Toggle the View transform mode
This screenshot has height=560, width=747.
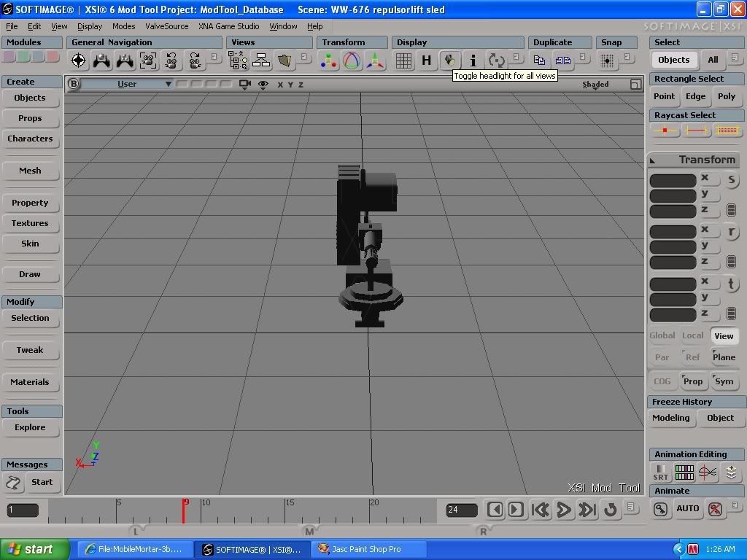724,335
